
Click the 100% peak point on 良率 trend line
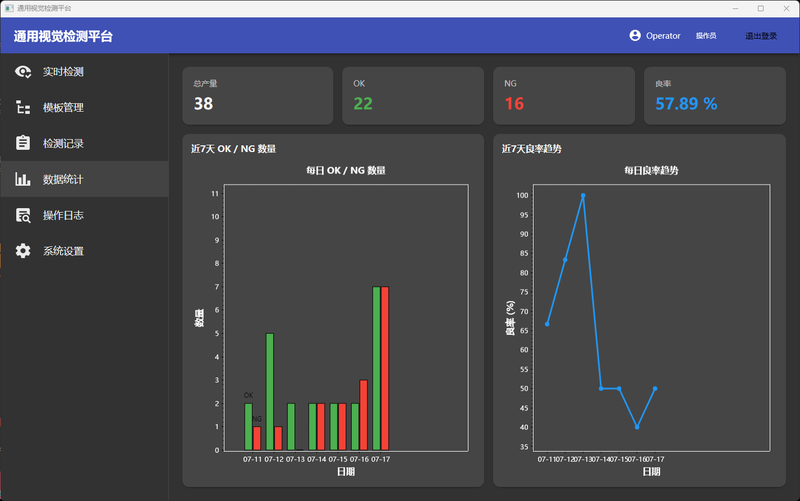pyautogui.click(x=583, y=195)
